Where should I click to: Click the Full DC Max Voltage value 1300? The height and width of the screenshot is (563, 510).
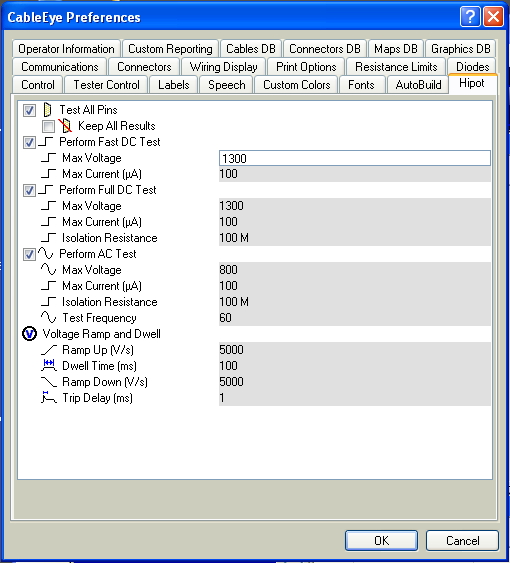(x=355, y=206)
